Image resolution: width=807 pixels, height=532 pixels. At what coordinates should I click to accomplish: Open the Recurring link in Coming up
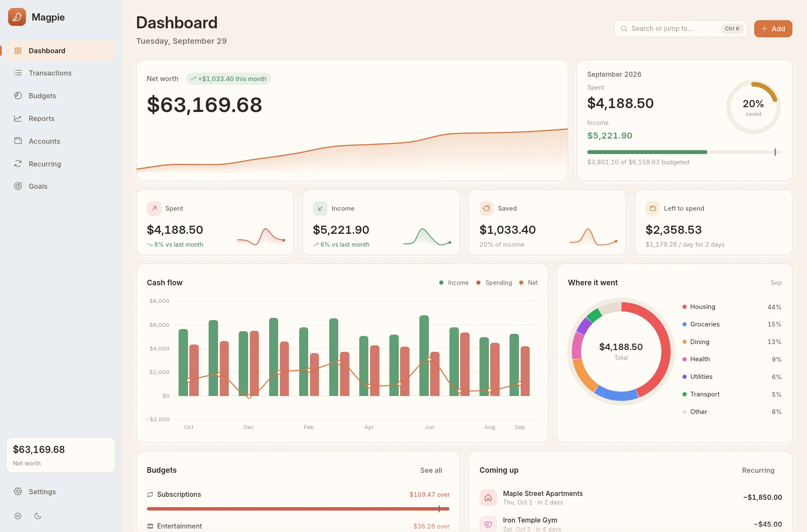click(758, 470)
